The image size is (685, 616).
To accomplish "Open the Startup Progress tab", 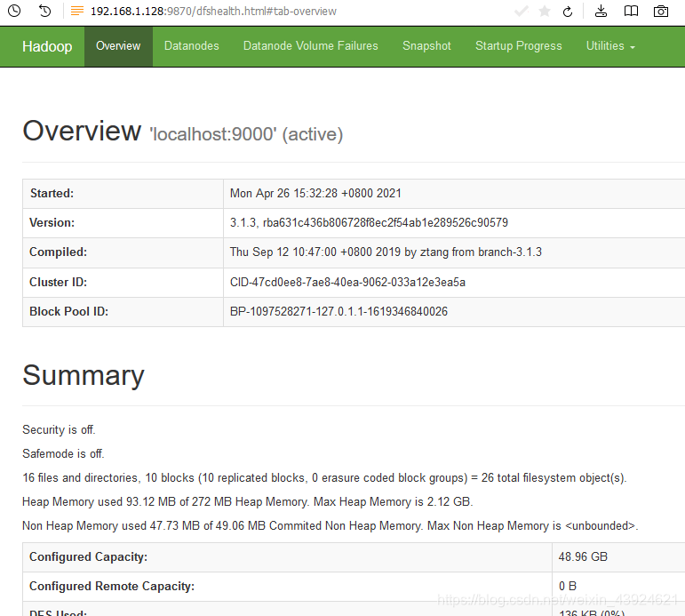I will coord(518,46).
